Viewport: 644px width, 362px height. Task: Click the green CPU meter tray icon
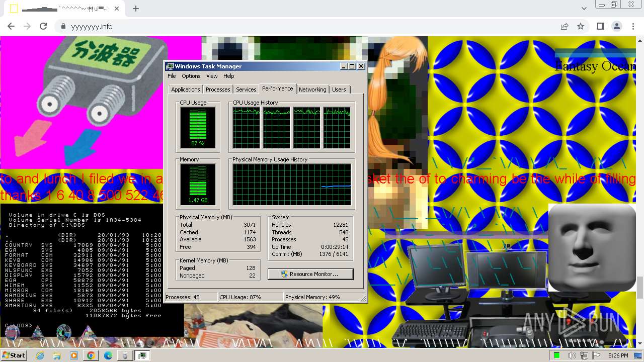pos(557,355)
